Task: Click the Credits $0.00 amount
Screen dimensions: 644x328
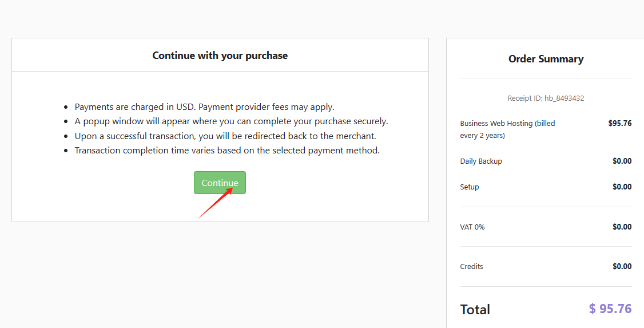Action: pyautogui.click(x=622, y=267)
